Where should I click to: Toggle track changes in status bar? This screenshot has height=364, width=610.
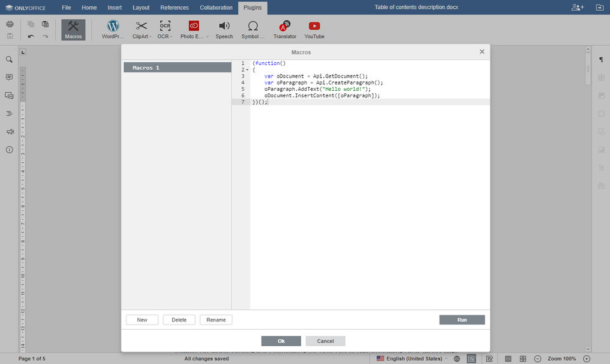[489, 359]
